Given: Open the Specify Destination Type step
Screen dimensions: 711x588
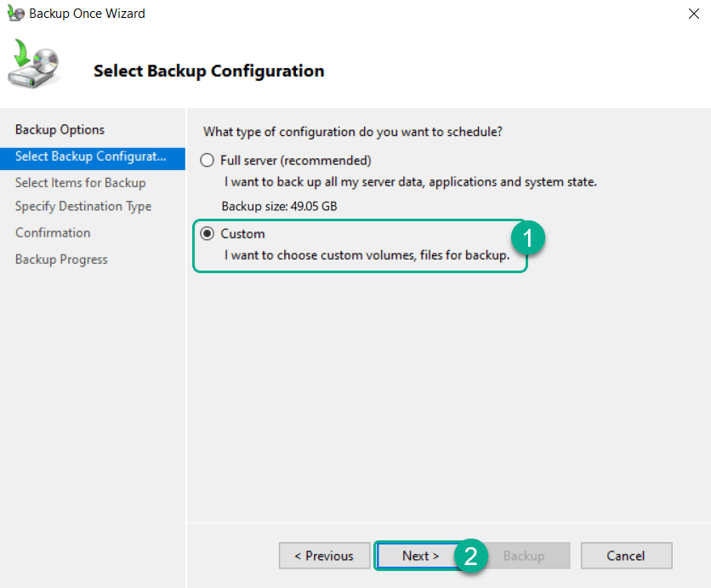Looking at the screenshot, I should coord(83,207).
